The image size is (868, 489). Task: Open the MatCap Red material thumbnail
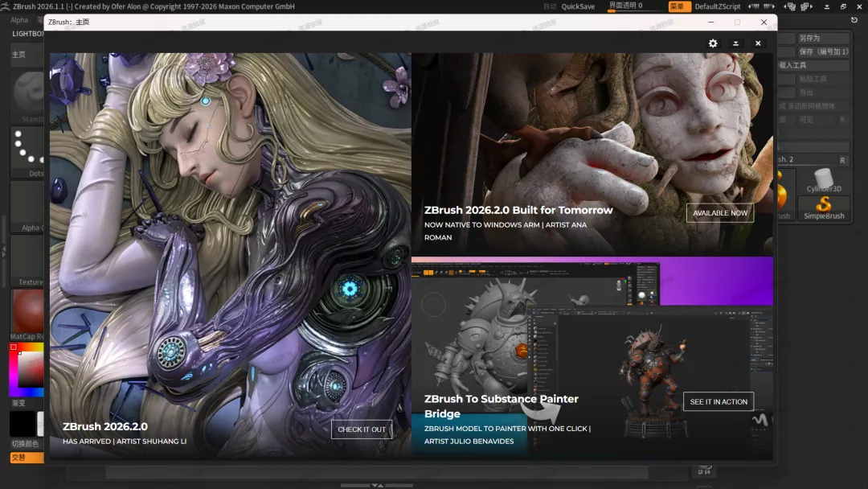[27, 314]
